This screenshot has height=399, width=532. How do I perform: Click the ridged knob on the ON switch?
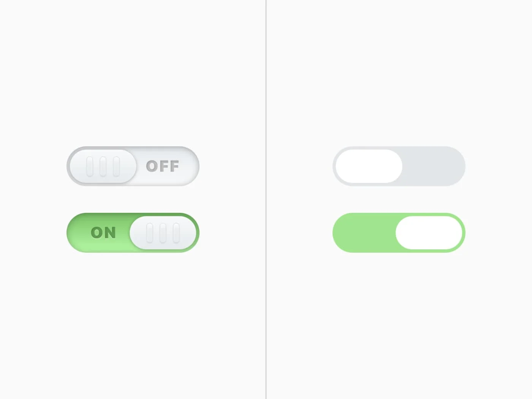pos(163,233)
